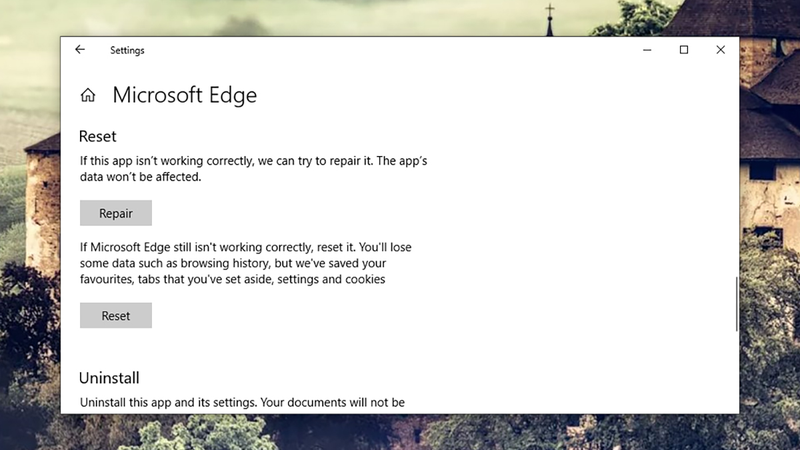
Task: Click the Uninstall section heading
Action: coord(109,378)
